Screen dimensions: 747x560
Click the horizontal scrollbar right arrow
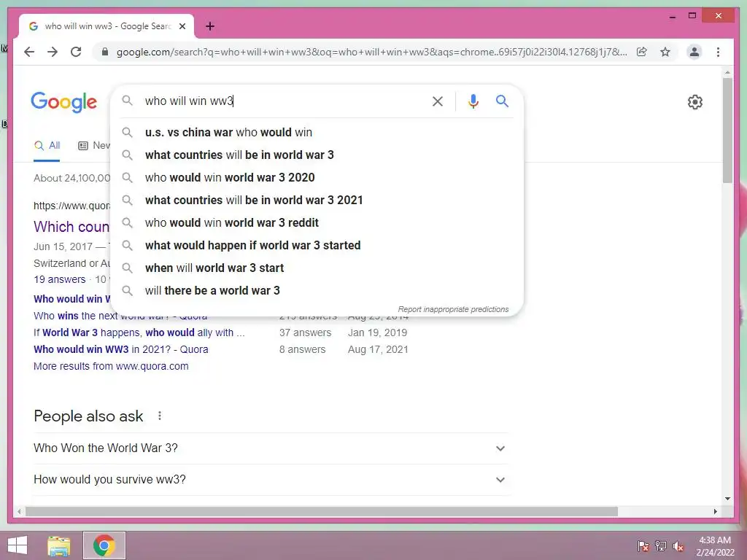[x=715, y=511]
